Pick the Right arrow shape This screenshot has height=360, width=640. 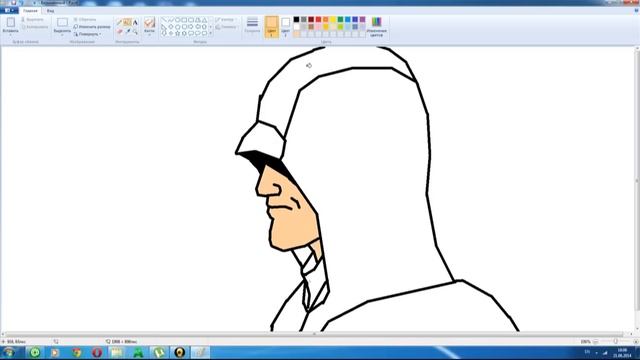click(191, 27)
